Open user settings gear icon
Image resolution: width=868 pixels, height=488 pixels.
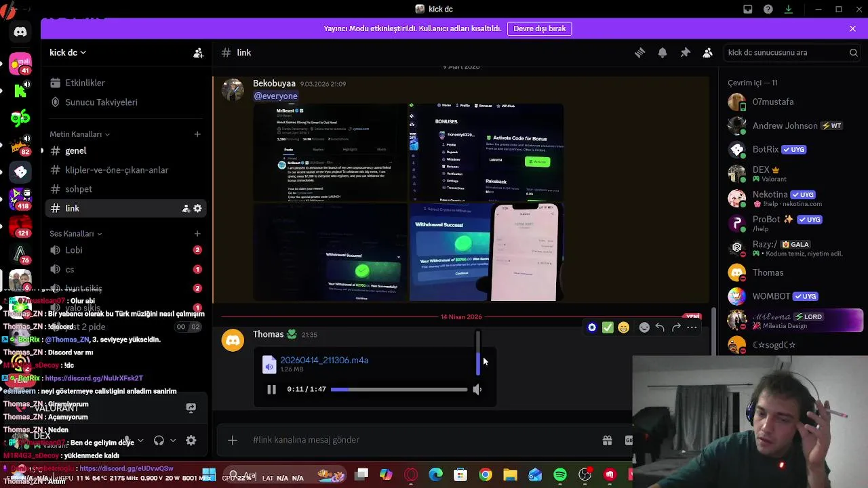coord(191,441)
